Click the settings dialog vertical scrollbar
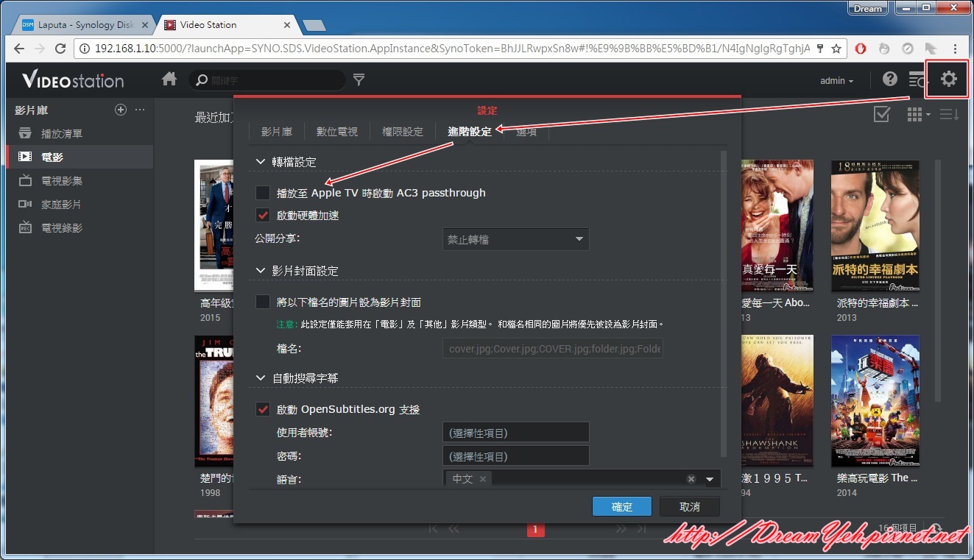 724,303
